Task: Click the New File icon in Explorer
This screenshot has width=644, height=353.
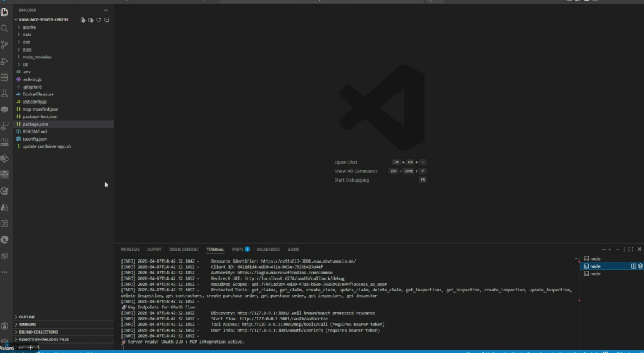Action: click(x=82, y=19)
